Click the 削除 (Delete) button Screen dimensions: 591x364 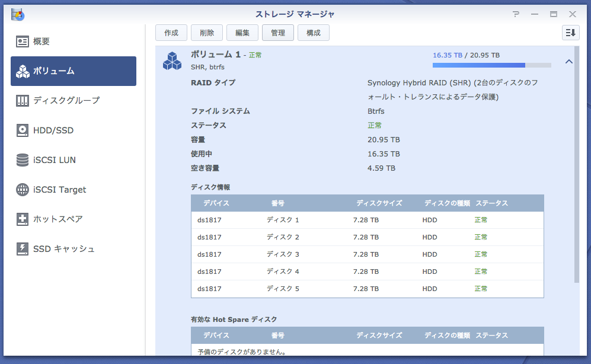point(206,33)
